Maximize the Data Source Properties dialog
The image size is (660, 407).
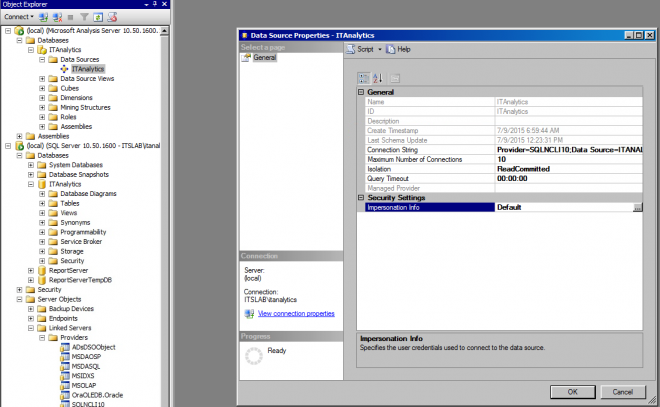click(x=639, y=35)
